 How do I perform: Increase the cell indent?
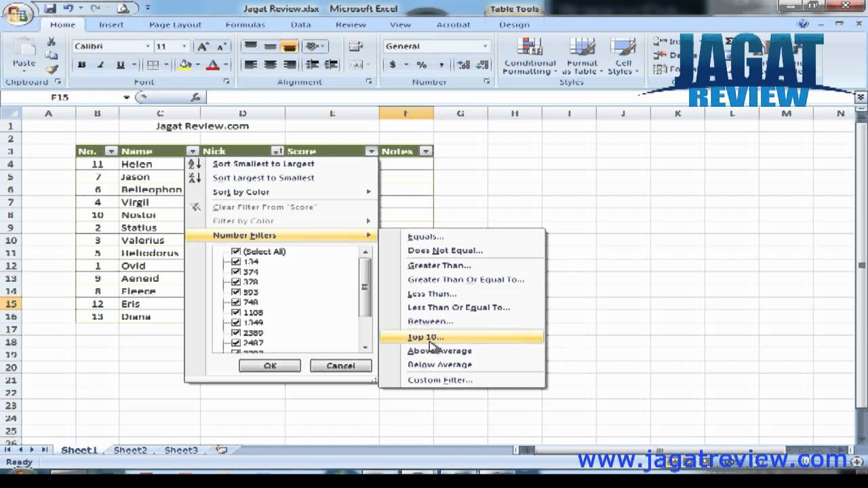pos(331,65)
